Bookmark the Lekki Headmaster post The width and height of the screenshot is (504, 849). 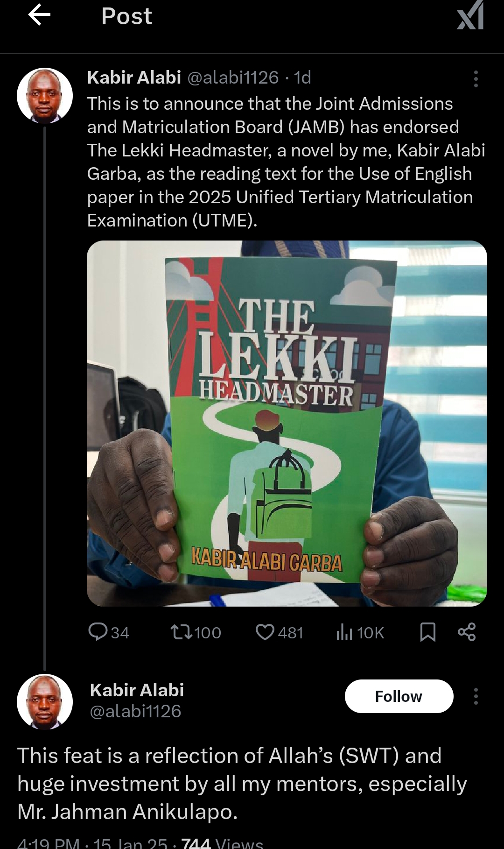click(428, 632)
